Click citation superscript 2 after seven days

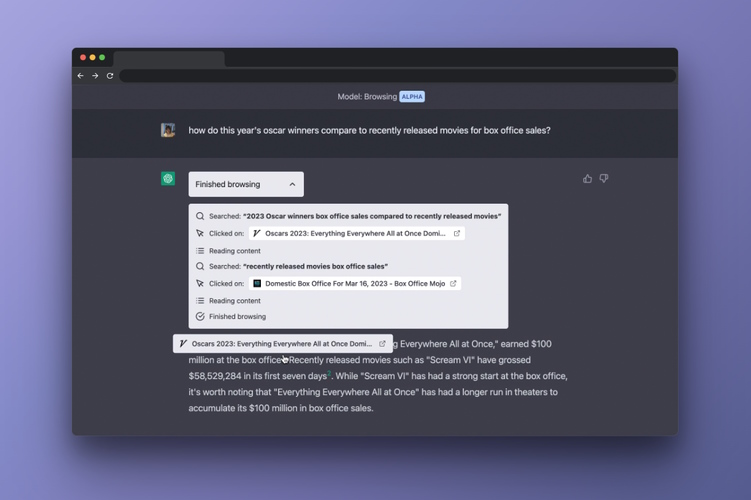coord(329,373)
